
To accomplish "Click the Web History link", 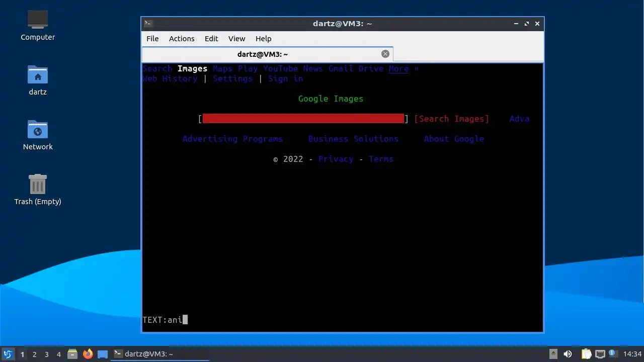I will (170, 78).
